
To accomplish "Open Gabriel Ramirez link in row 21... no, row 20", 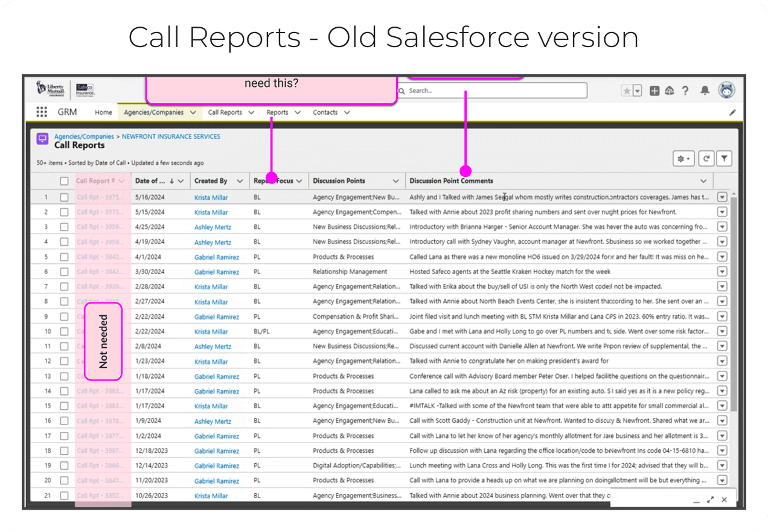I will coord(217,481).
